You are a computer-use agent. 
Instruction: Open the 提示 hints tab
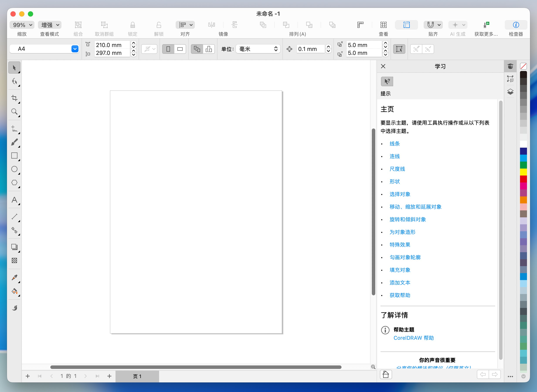387,82
